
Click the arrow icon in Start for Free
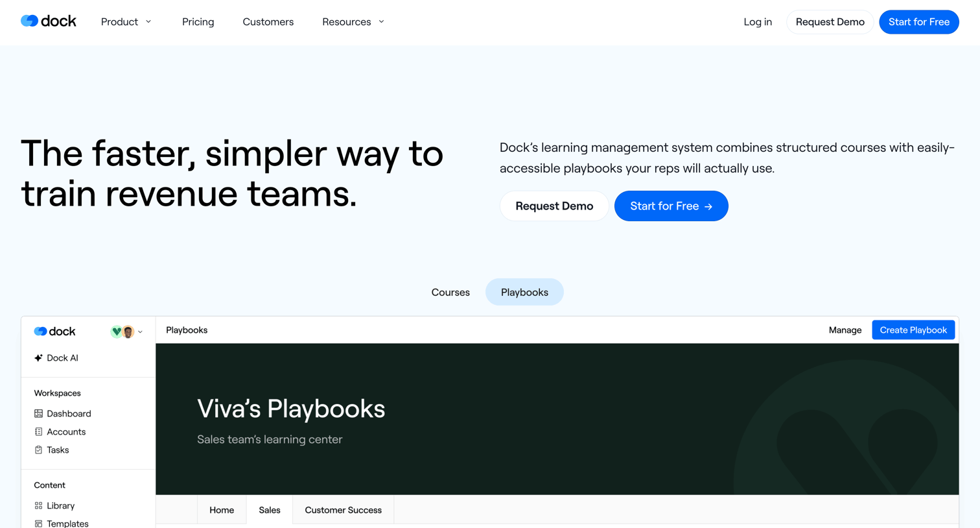coord(708,206)
